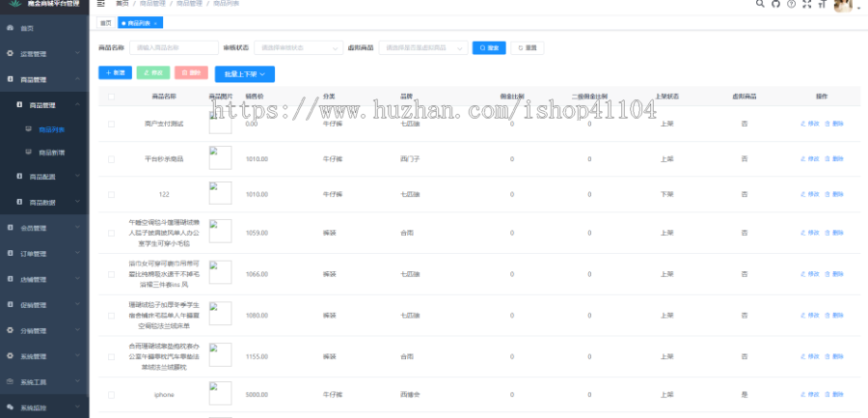Click the blue 新增 add button
Image resolution: width=868 pixels, height=418 pixels.
click(115, 72)
